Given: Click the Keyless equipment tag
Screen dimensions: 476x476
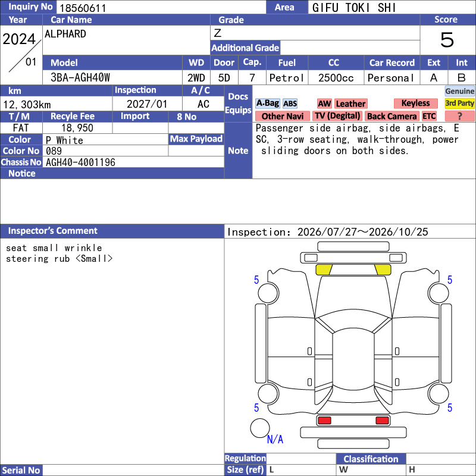Looking at the screenshot, I should click(x=415, y=103).
